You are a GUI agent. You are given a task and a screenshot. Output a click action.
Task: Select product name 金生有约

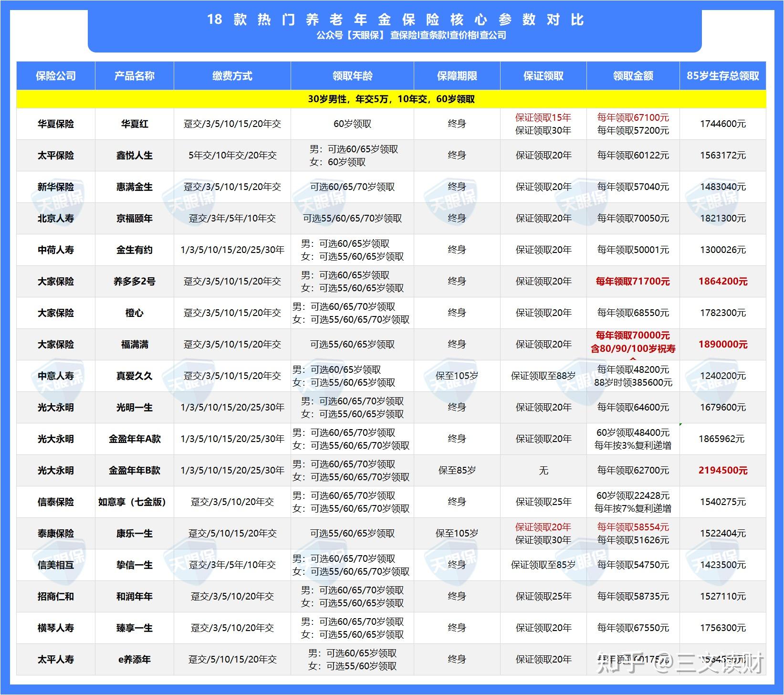[x=135, y=250]
